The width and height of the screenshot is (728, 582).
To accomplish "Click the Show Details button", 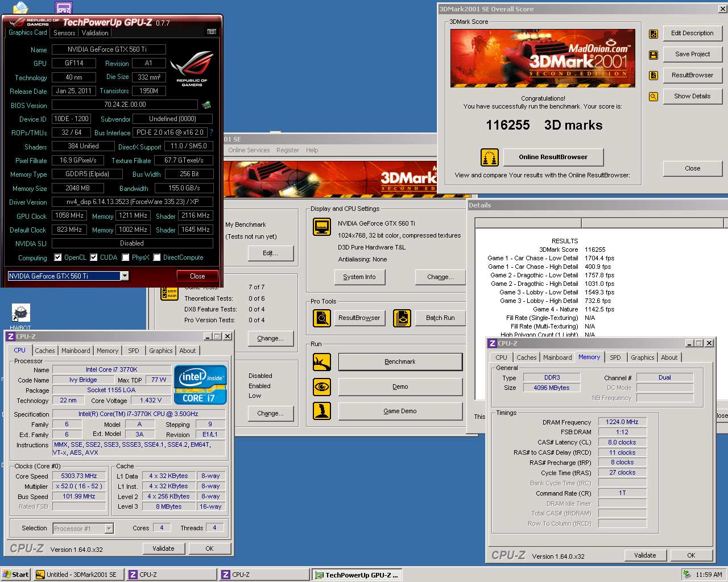I will click(692, 96).
